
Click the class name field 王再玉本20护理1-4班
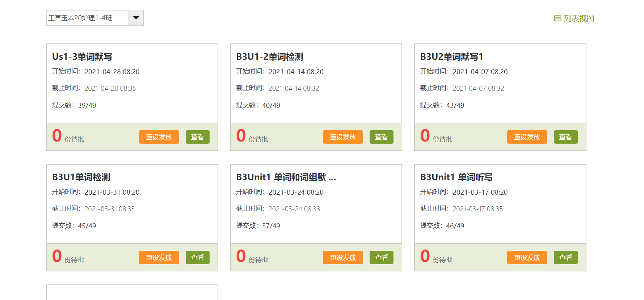click(87, 18)
